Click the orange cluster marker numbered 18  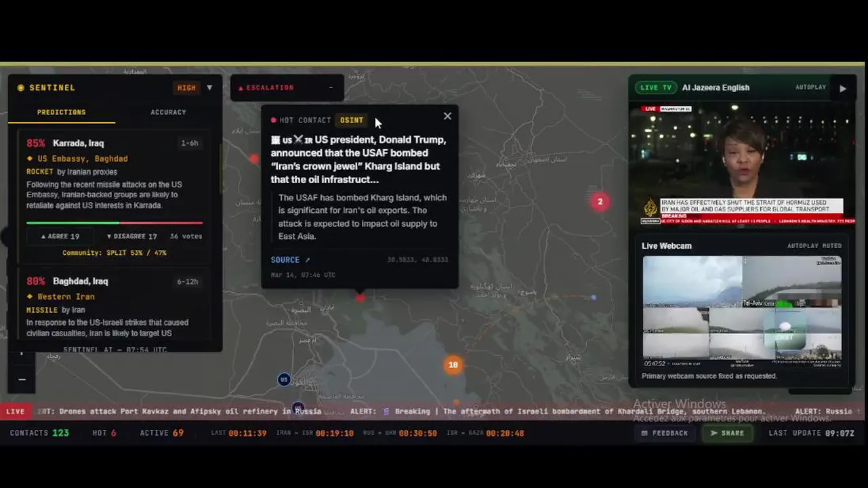click(x=453, y=365)
